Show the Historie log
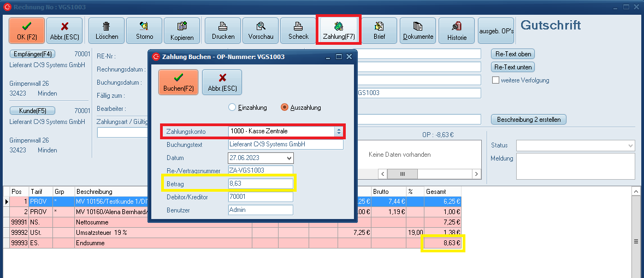Image resolution: width=644 pixels, height=278 pixels. tap(457, 31)
